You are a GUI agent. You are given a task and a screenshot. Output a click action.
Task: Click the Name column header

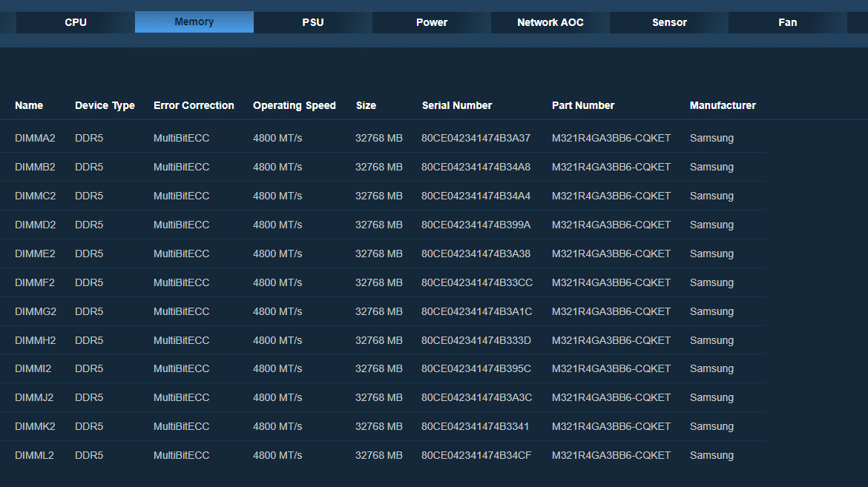coord(29,105)
